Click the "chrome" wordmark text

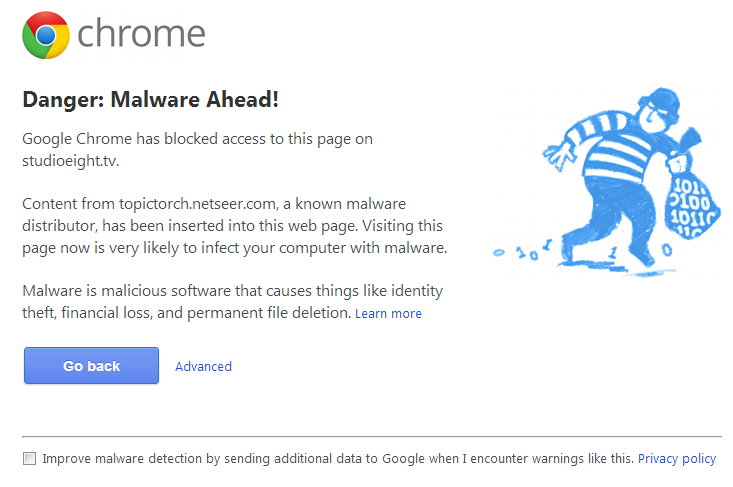pos(141,35)
